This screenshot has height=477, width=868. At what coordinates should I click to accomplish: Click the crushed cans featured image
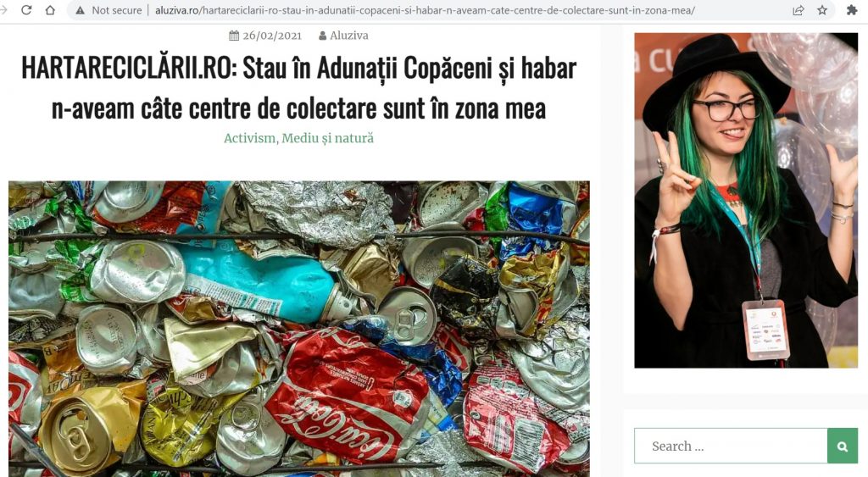tap(299, 329)
